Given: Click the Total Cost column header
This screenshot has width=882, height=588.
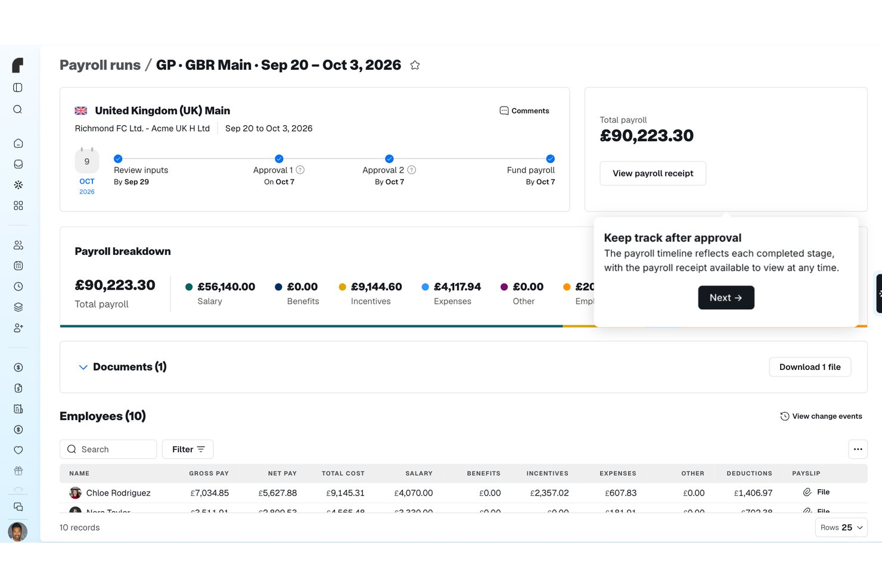Looking at the screenshot, I should tap(343, 474).
